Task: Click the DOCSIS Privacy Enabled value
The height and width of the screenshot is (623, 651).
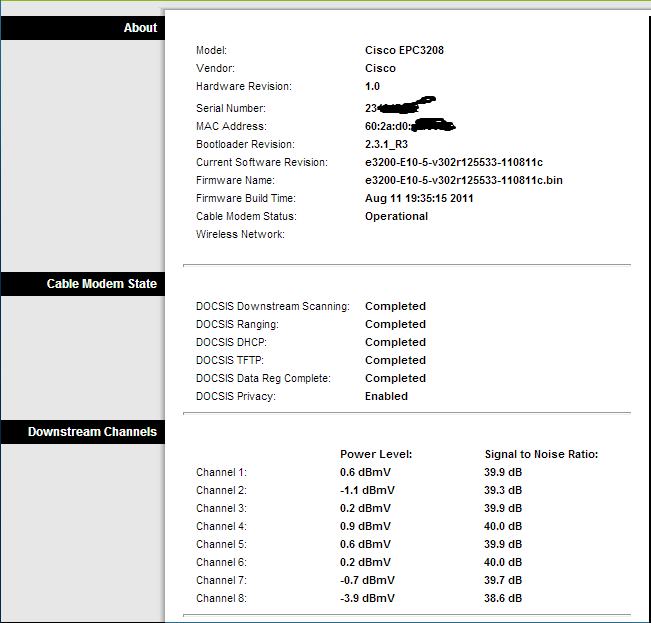Action: click(x=386, y=396)
